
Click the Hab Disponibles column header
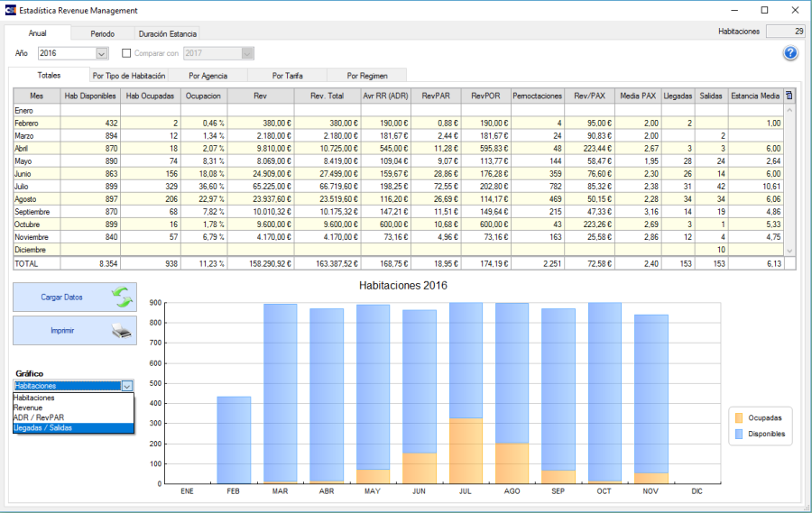point(90,96)
